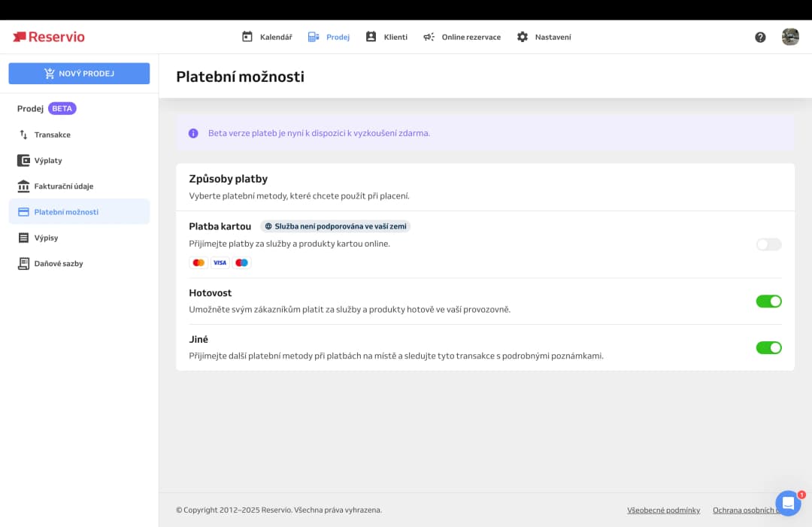Turn off the Jiné payment toggle
Viewport: 812px width, 527px height.
[768, 347]
